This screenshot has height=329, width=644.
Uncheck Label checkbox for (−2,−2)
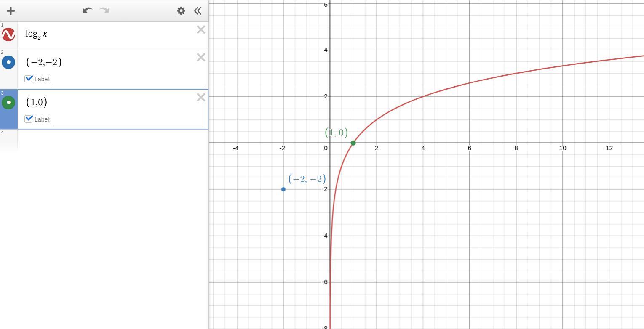[x=29, y=79]
